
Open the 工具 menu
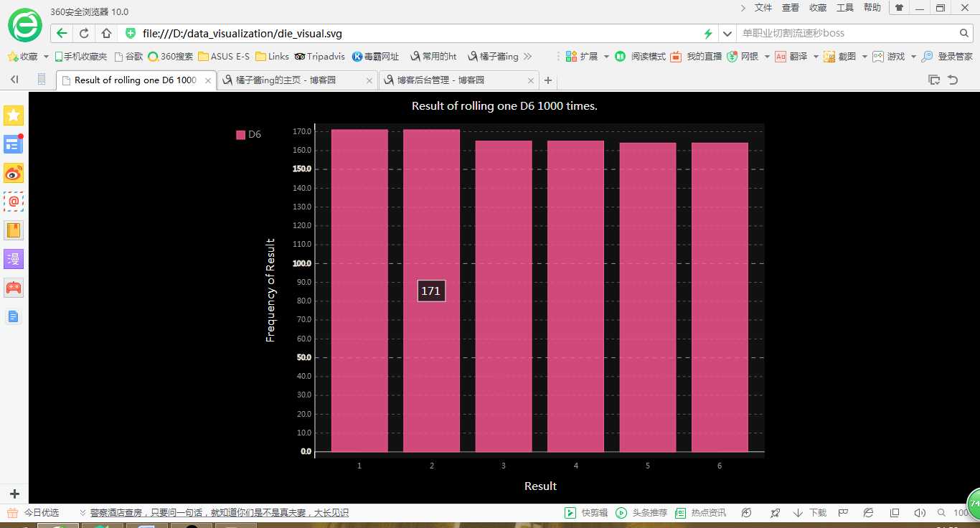pos(845,8)
